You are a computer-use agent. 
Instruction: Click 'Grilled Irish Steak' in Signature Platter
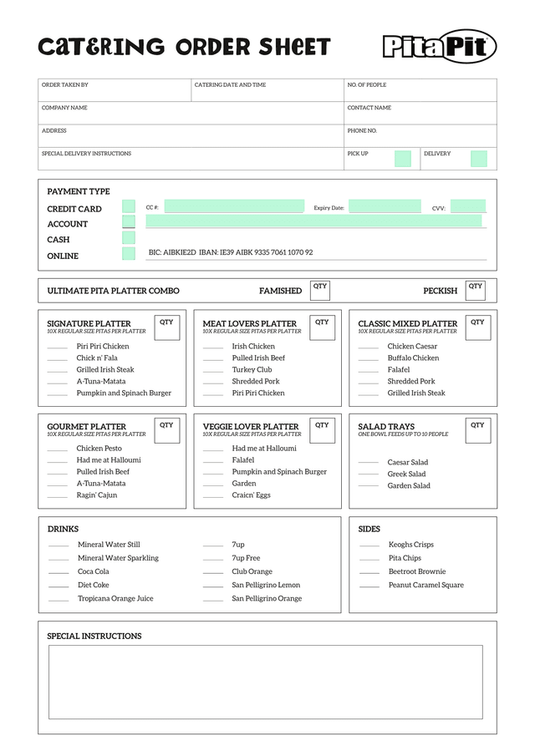pyautogui.click(x=105, y=369)
